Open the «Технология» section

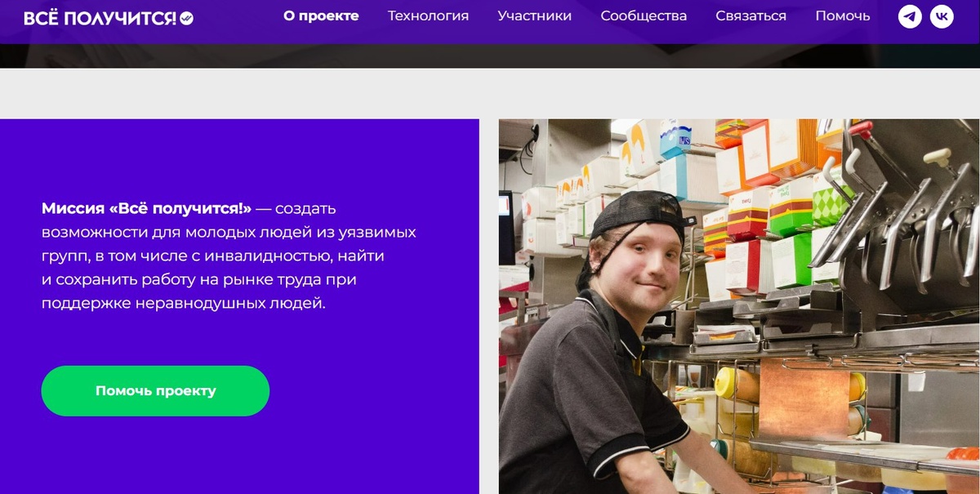pos(428,16)
